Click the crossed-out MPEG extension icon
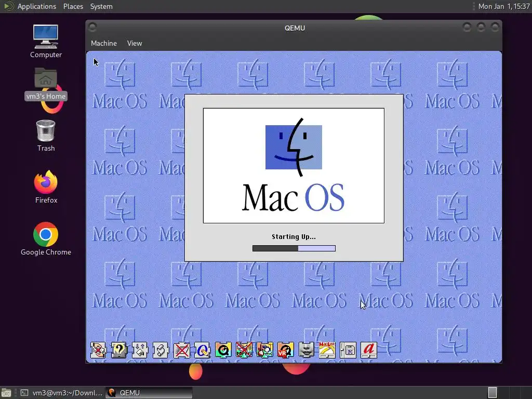 244,350
